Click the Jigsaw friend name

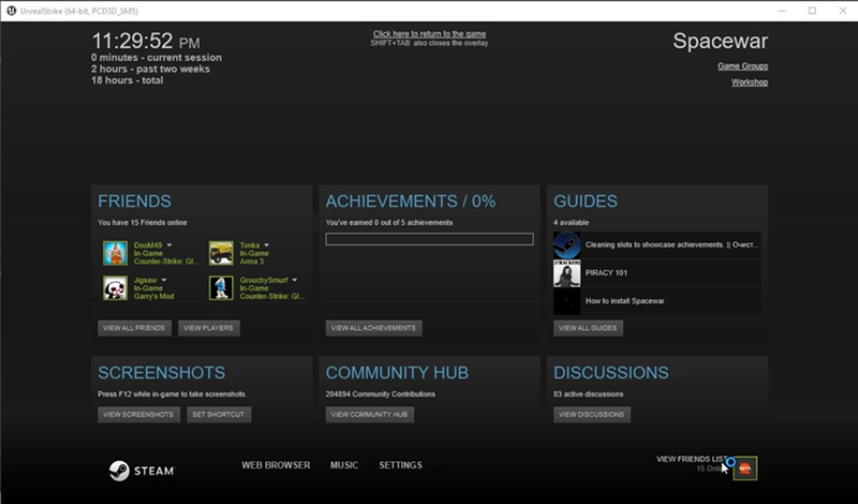(145, 280)
